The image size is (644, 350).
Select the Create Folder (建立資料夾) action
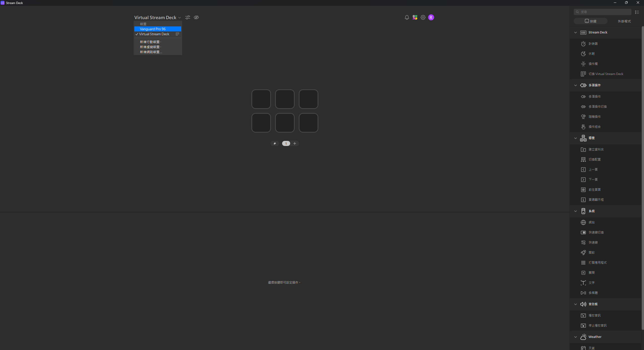596,149
